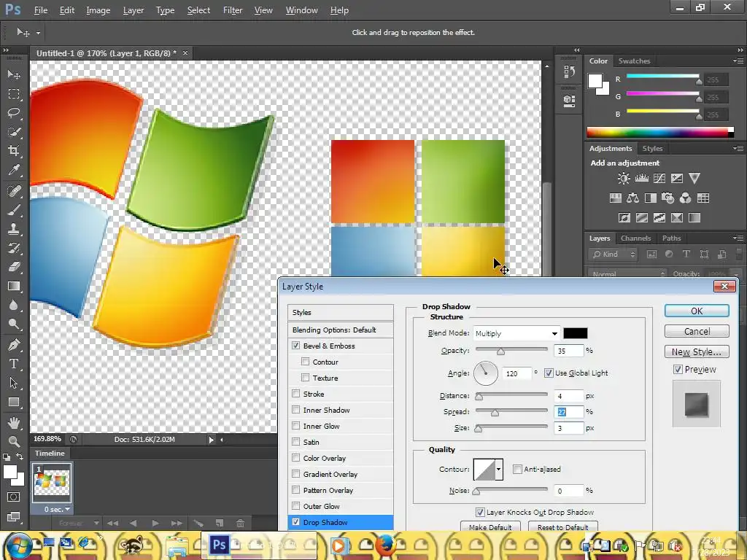
Task: Toggle Layer Knocks Out Drop Shadow
Action: pos(480,513)
